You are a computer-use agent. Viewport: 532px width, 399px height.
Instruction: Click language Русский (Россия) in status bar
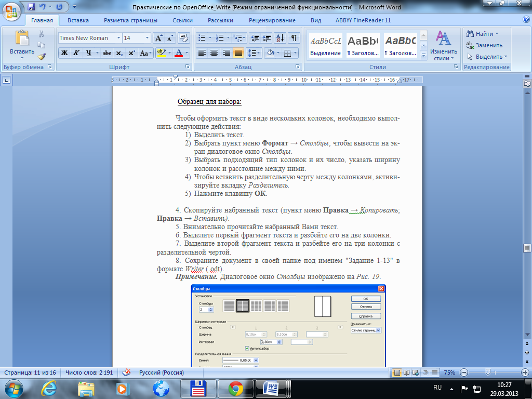(162, 373)
